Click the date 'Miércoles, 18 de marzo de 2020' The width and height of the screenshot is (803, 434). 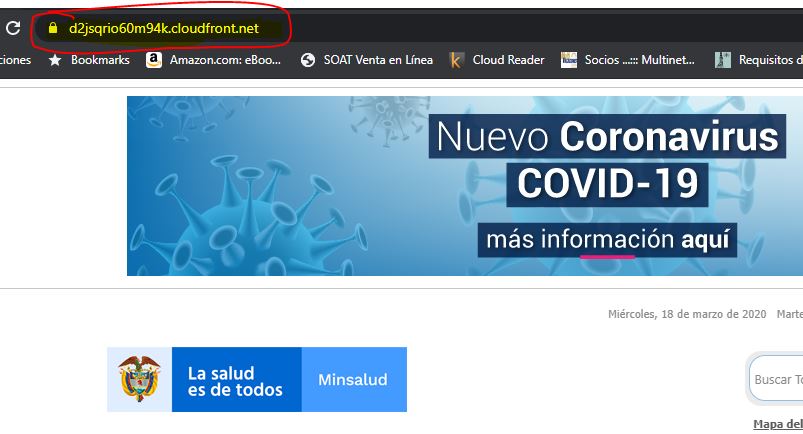coord(687,314)
